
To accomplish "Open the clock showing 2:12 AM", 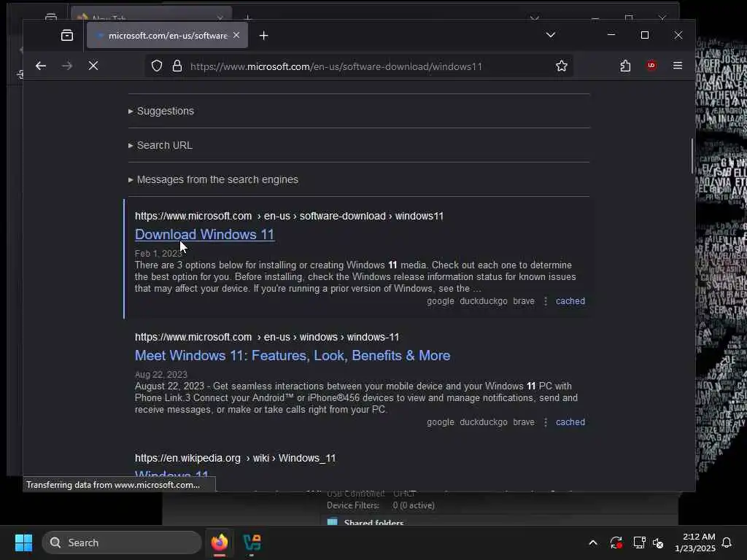I will pos(695,542).
